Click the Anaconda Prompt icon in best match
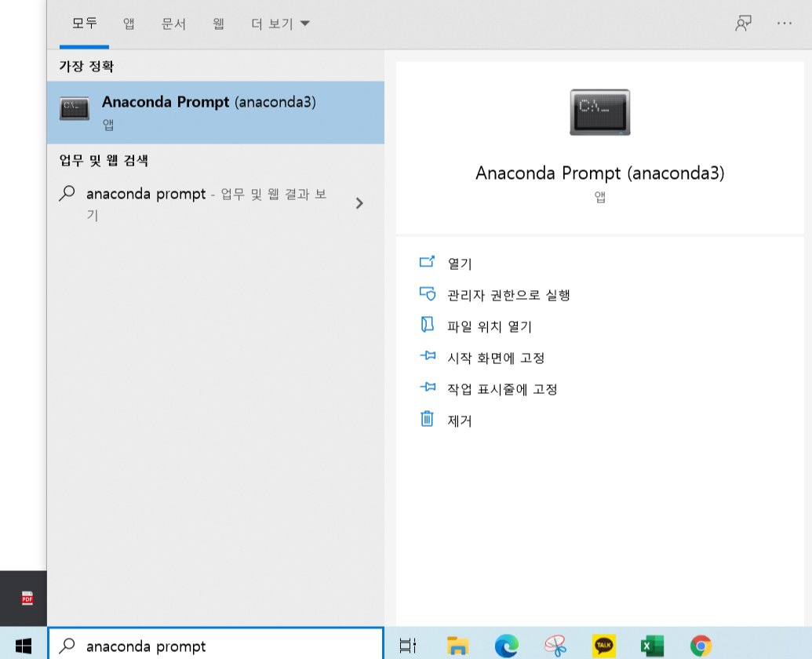 [x=74, y=108]
